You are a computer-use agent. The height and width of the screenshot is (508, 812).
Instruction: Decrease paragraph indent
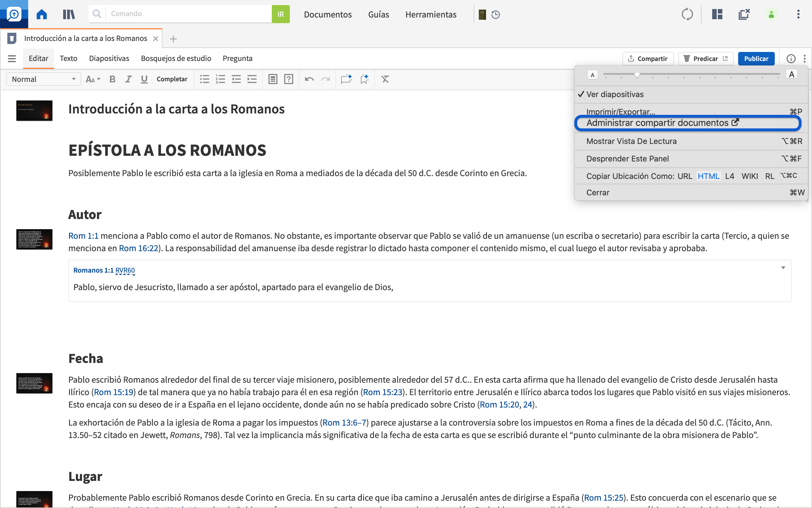point(236,79)
